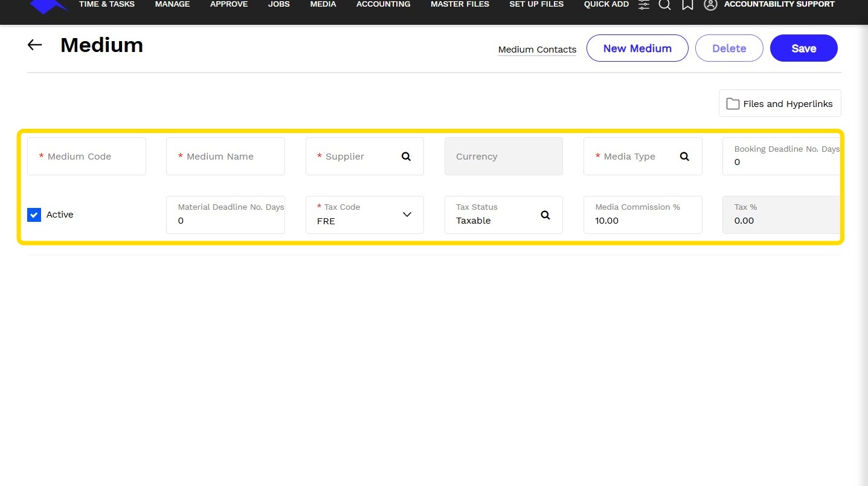Open the settings sliders icon in top bar
The height and width of the screenshot is (486, 868).
[644, 5]
